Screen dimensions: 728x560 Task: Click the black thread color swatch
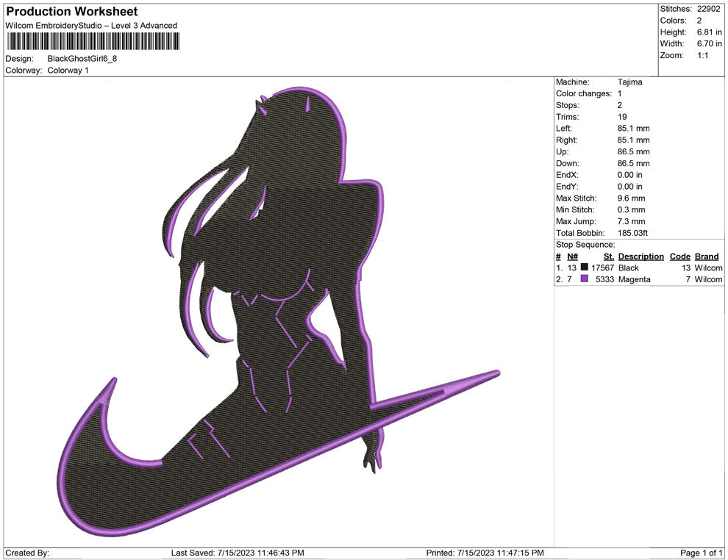(585, 268)
